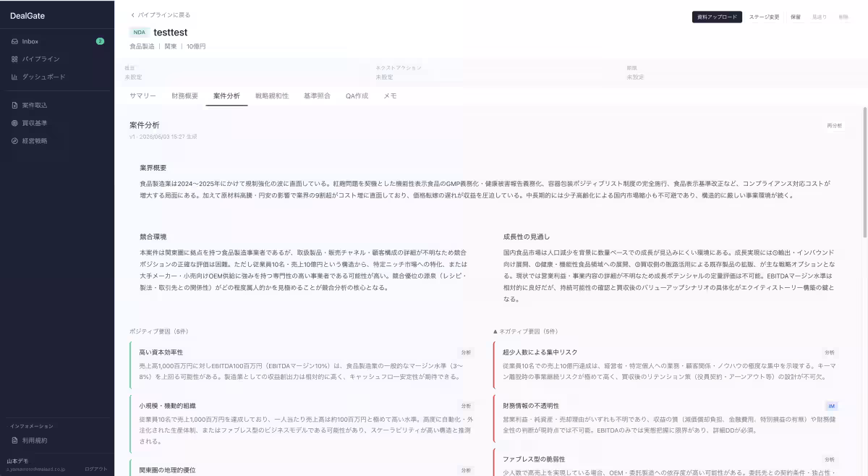The width and height of the screenshot is (868, 476).
Task: Open the ステージ変更 control
Action: click(x=764, y=17)
